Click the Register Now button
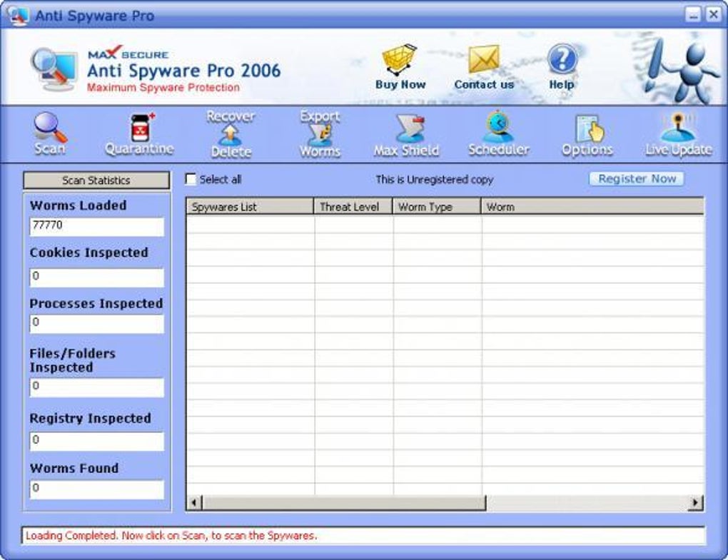The height and width of the screenshot is (560, 728). (x=637, y=178)
